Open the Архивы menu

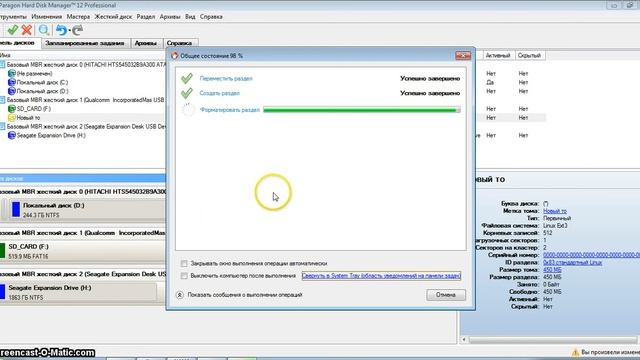[170, 17]
